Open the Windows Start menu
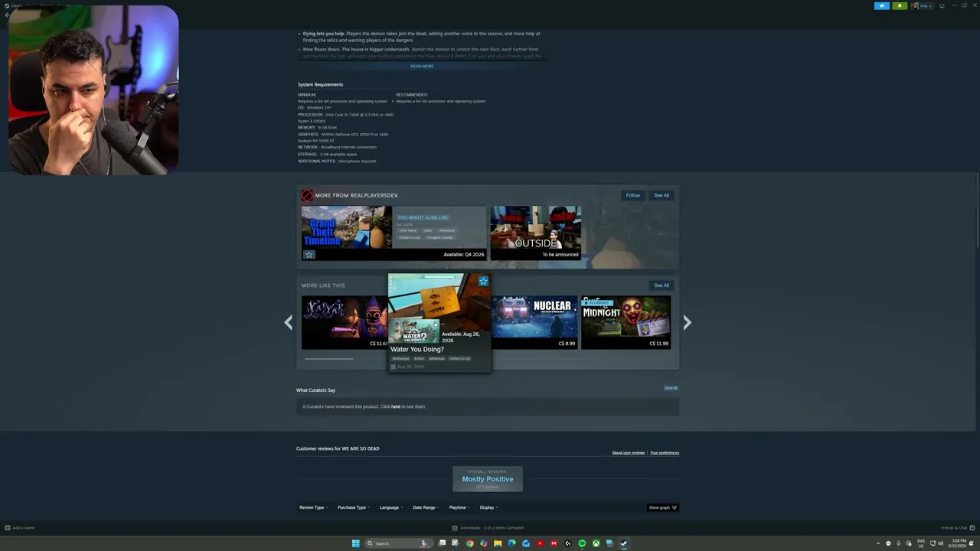Viewport: 980px width, 551px height. [355, 543]
